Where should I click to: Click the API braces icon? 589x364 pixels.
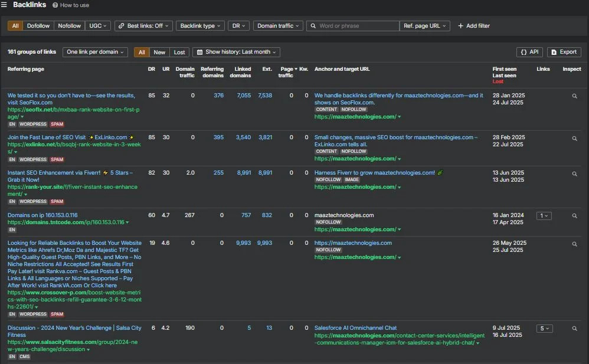coord(523,53)
